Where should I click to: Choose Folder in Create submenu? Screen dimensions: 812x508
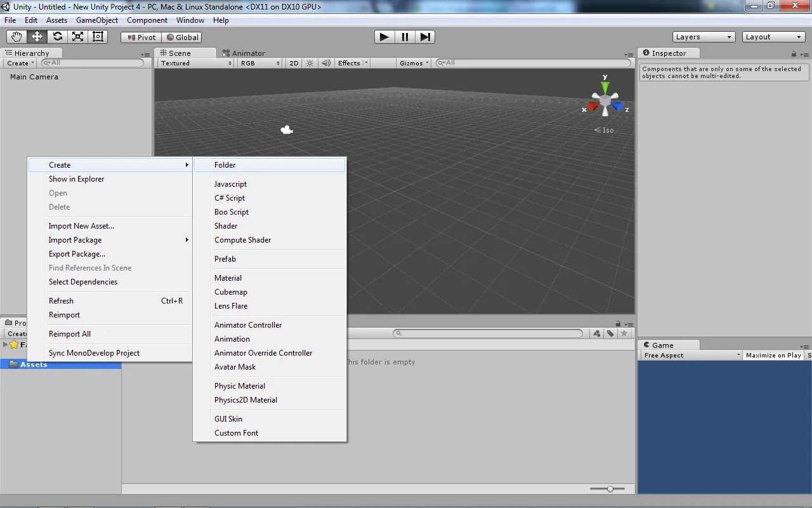point(270,165)
